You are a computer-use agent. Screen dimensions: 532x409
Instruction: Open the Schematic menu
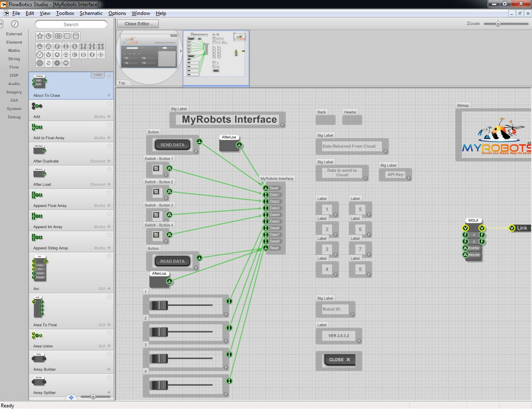[91, 13]
